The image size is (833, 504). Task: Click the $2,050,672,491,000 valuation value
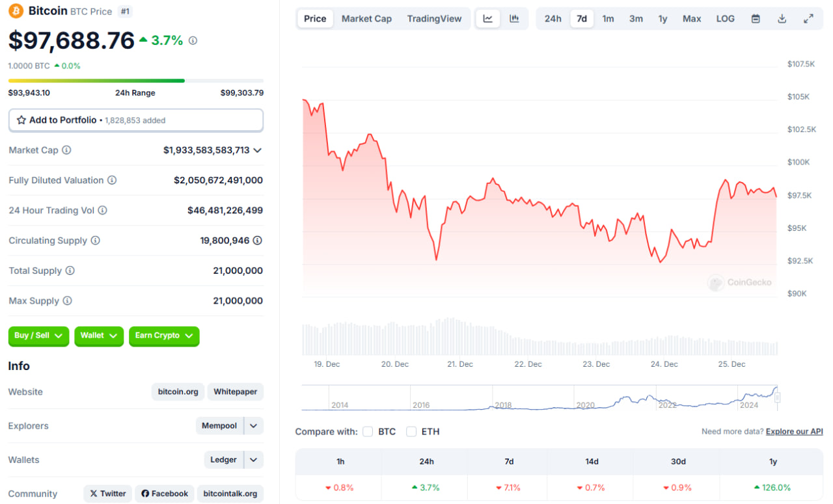point(219,180)
